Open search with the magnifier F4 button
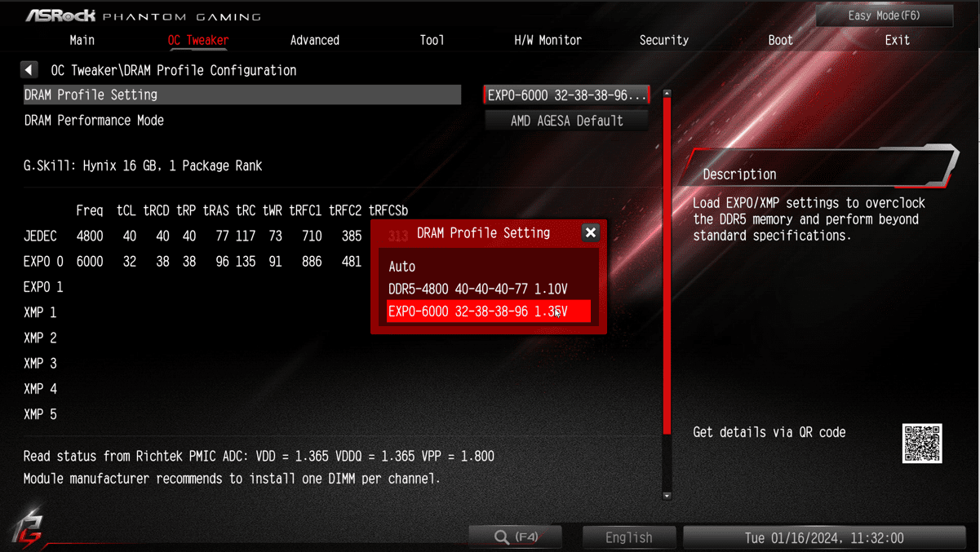 tap(516, 537)
